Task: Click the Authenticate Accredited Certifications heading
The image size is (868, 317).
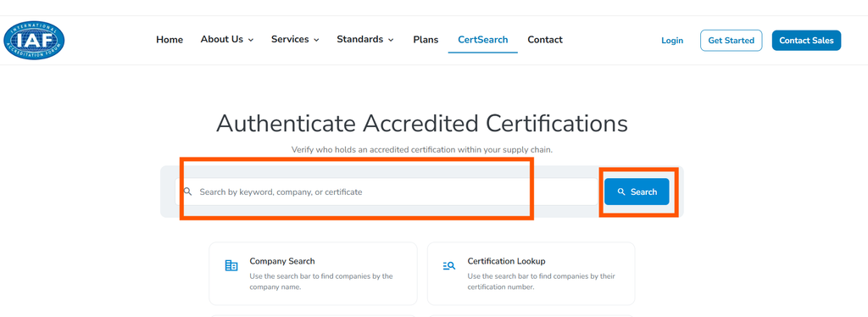Action: 422,124
